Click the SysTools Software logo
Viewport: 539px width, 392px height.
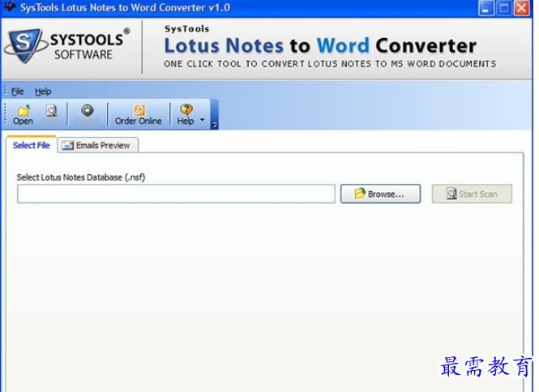coord(68,46)
